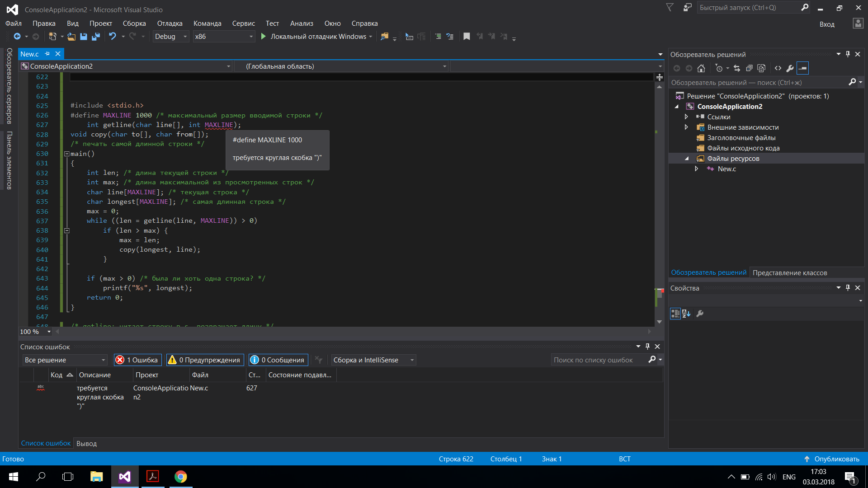Viewport: 868px width, 488px height.
Task: Toggle the Preview Selected Items button in Solution Explorer
Action: point(802,68)
